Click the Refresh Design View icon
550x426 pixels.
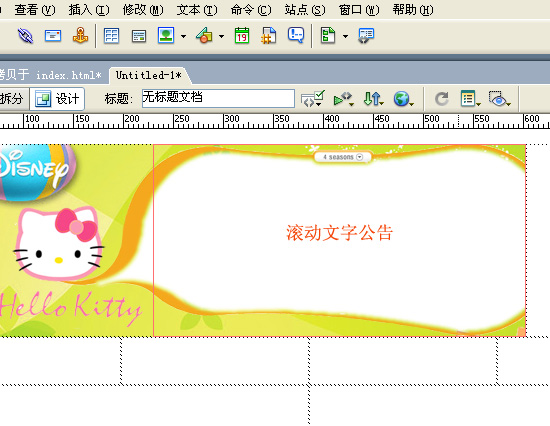tap(442, 99)
